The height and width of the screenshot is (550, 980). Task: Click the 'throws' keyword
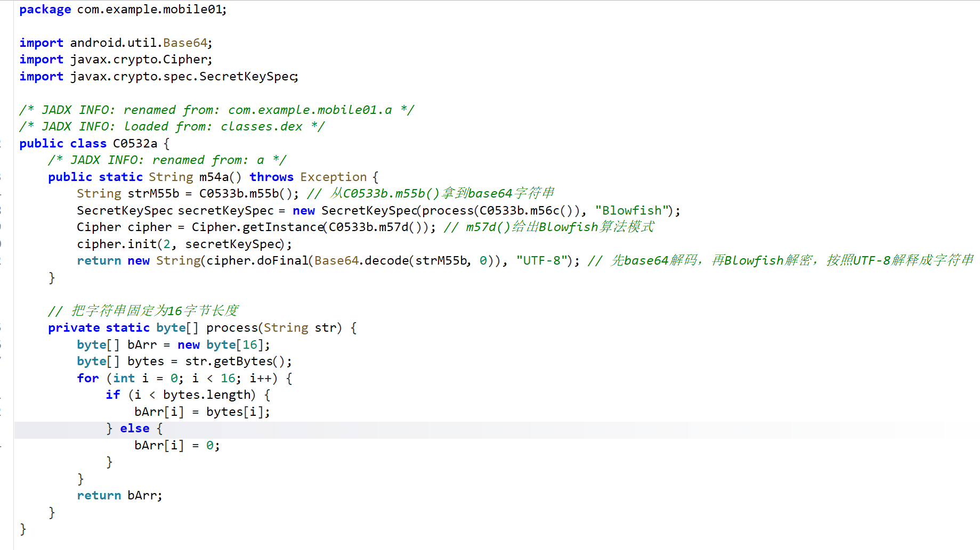click(x=271, y=177)
